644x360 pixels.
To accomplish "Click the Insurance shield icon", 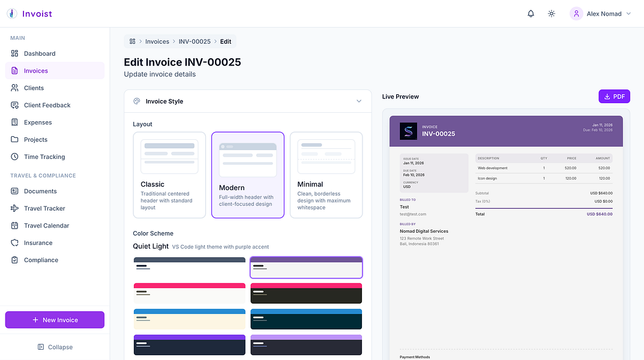I will 14,243.
